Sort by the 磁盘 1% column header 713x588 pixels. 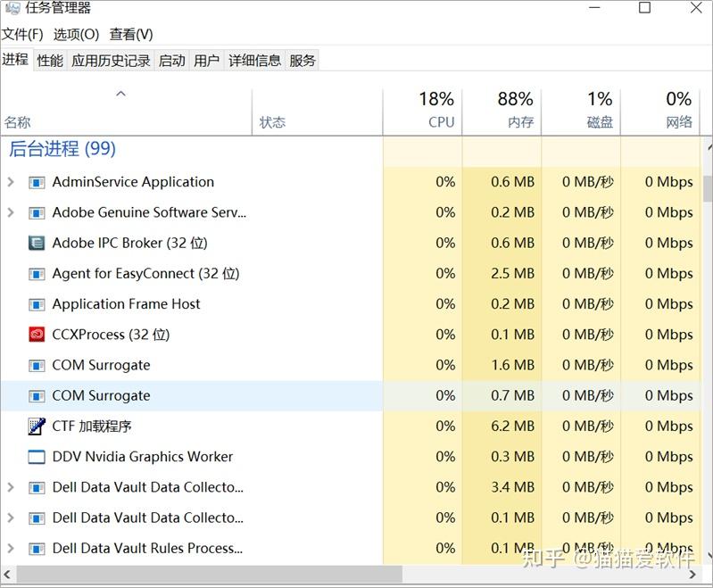point(581,112)
